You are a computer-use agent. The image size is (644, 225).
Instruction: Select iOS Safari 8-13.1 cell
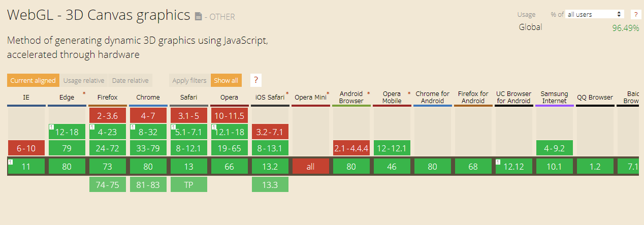click(270, 148)
